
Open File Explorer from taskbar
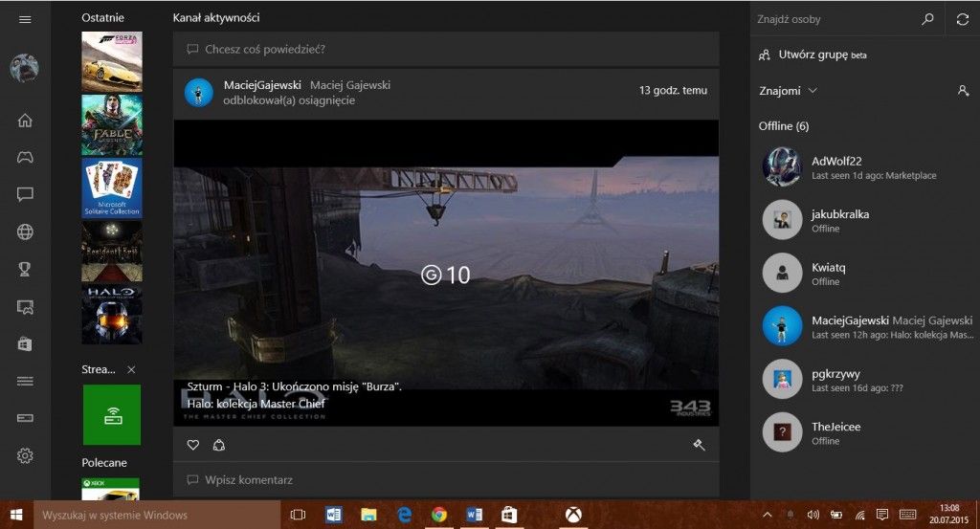pos(368,515)
